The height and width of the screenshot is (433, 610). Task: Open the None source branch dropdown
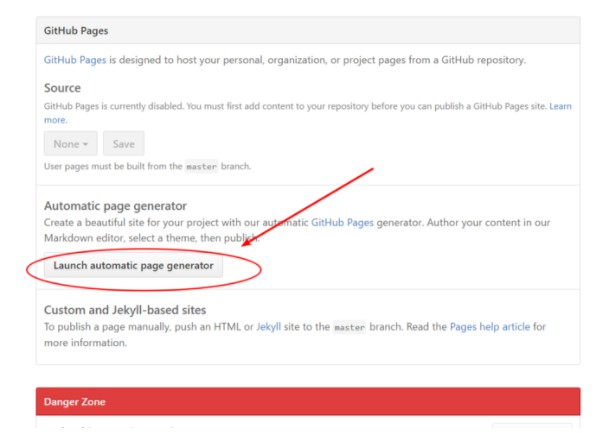71,144
